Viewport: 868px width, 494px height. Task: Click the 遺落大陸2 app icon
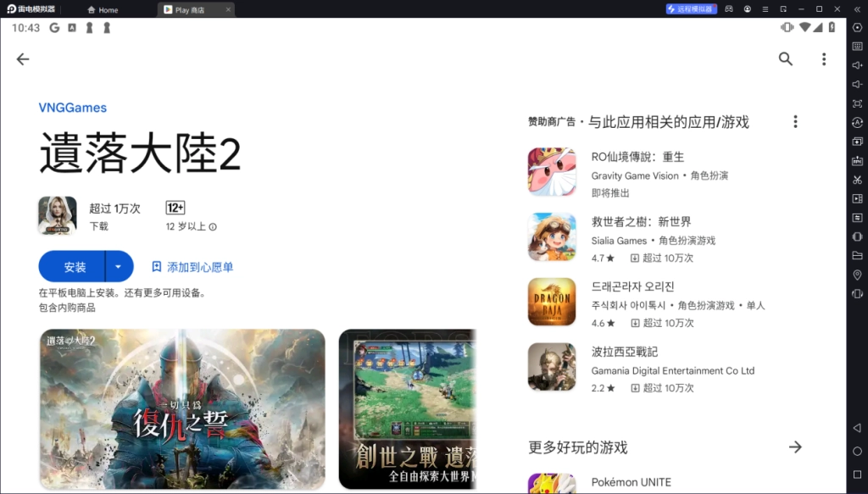coord(58,216)
